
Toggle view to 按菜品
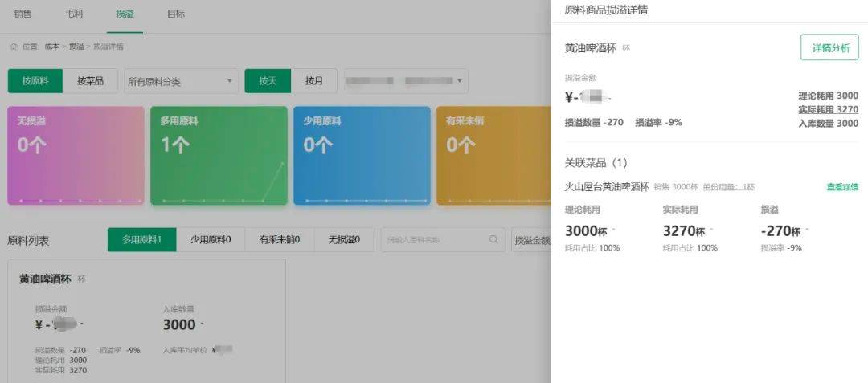click(x=90, y=81)
